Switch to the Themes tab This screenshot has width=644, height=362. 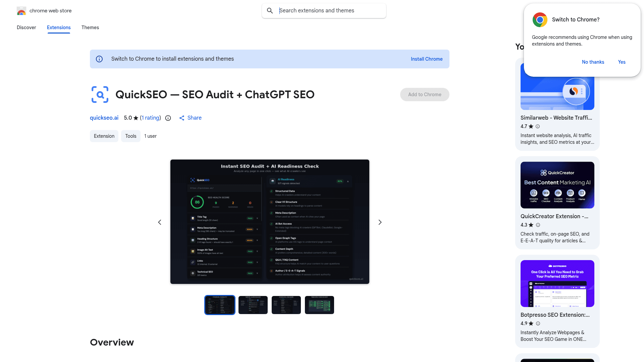tap(90, 27)
